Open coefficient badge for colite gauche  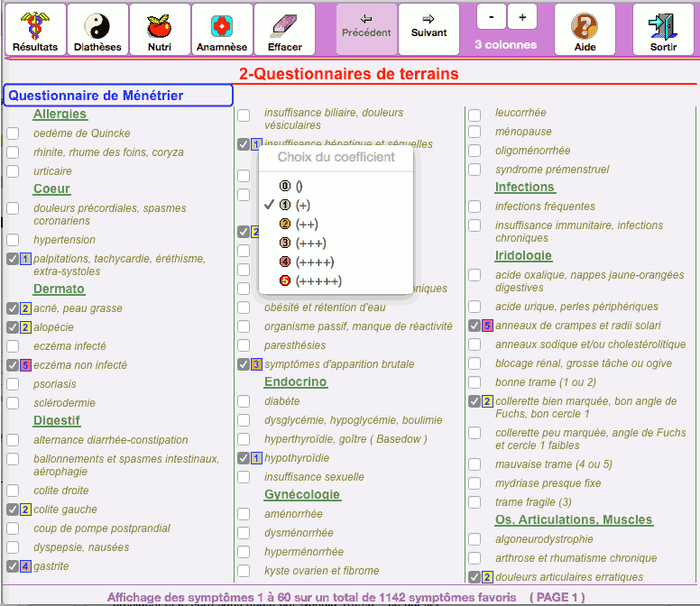coord(25,510)
